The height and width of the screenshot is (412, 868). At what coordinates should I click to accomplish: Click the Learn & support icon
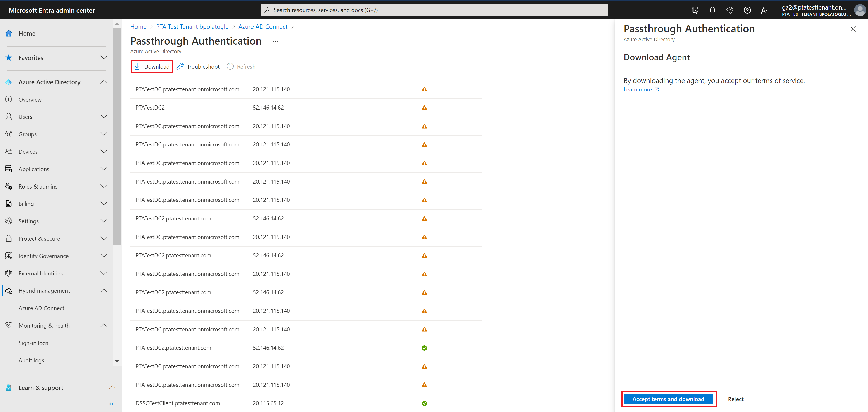pos(9,387)
